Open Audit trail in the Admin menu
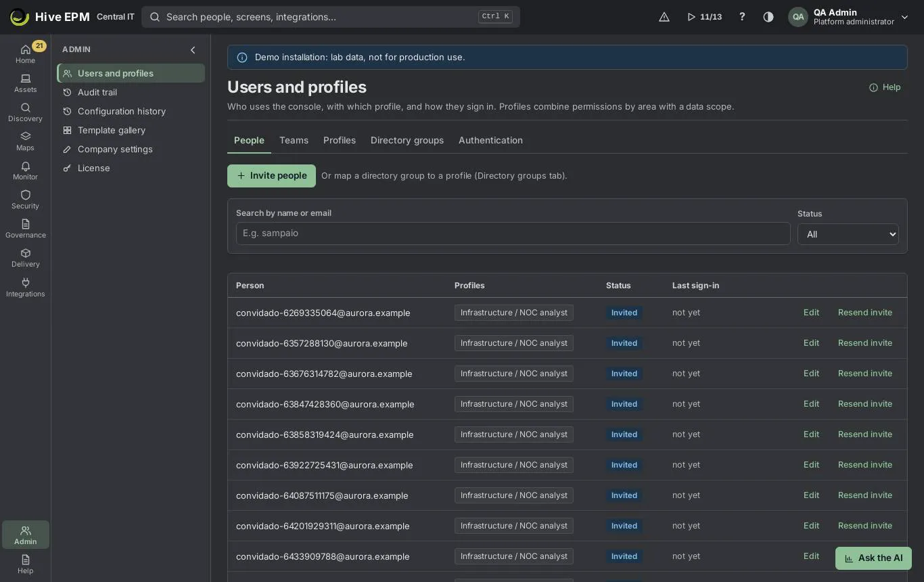Viewport: 924px width, 582px height. [x=131, y=92]
